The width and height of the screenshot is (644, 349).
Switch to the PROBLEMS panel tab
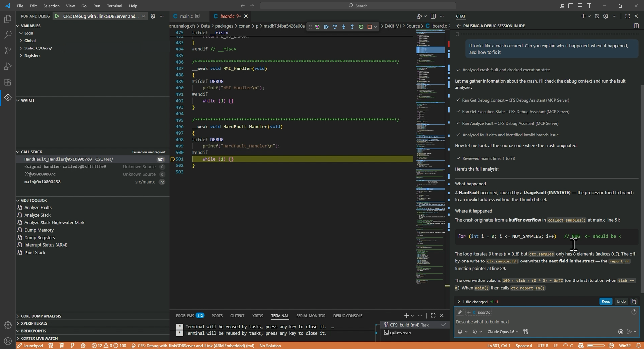coord(190,316)
